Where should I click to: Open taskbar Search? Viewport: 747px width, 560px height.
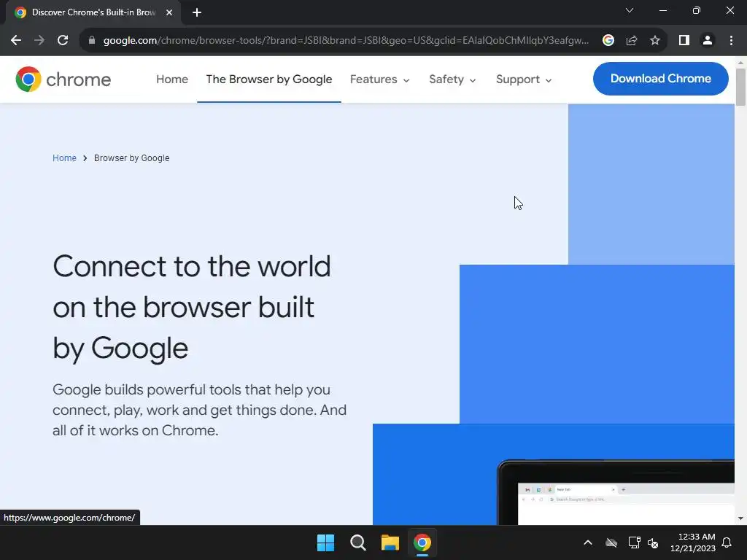pyautogui.click(x=357, y=542)
